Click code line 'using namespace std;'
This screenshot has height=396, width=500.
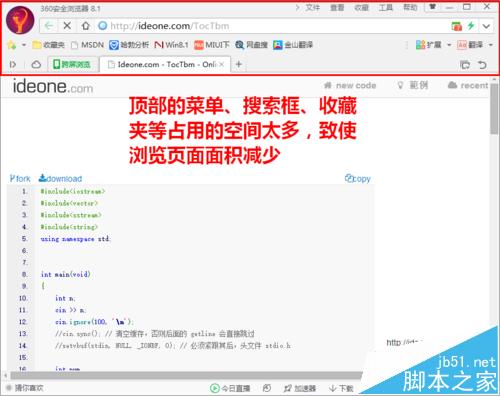point(76,239)
